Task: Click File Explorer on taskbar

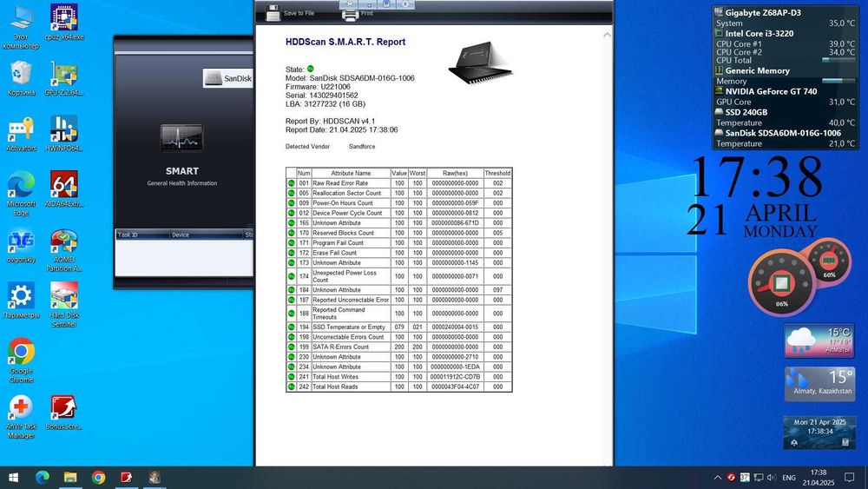Action: point(70,478)
